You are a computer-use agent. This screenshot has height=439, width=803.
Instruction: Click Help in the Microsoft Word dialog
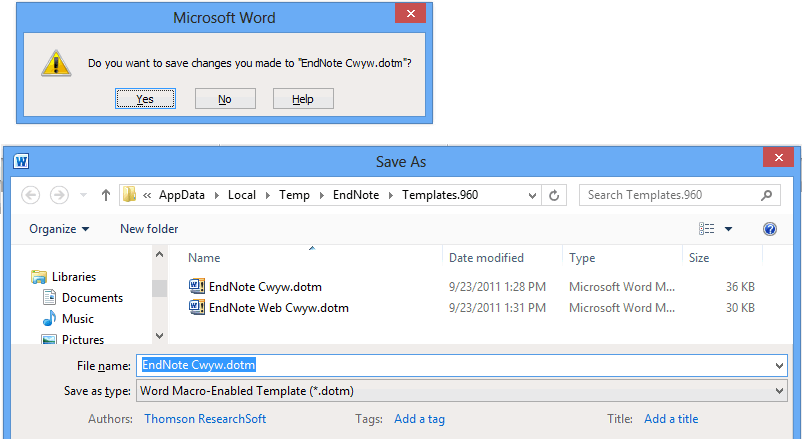303,99
